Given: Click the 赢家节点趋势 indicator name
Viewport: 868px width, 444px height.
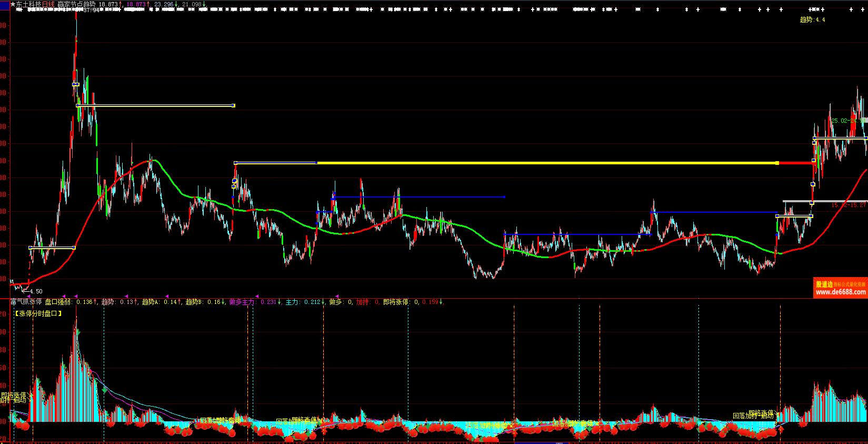Looking at the screenshot, I should [76, 4].
